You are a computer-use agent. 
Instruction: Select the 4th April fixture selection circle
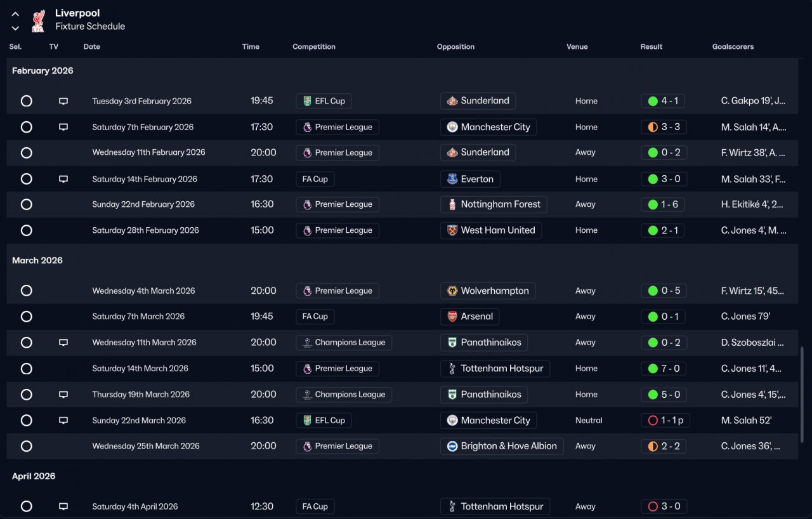[x=27, y=506]
